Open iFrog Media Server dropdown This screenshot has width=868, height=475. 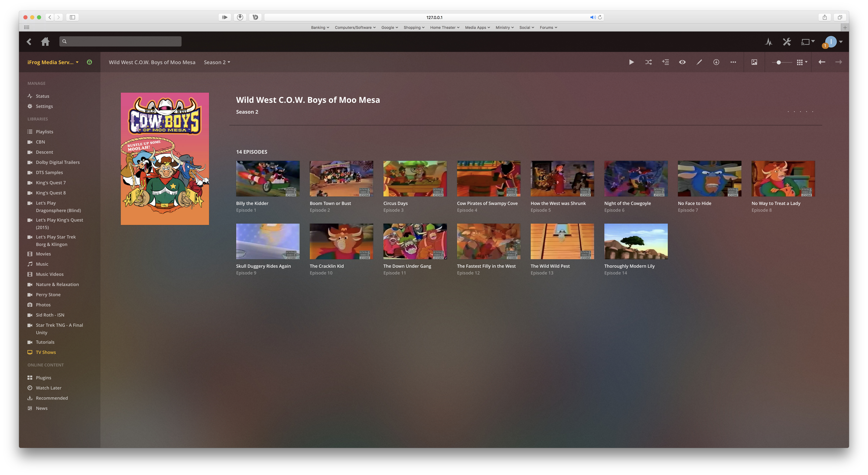pos(53,62)
